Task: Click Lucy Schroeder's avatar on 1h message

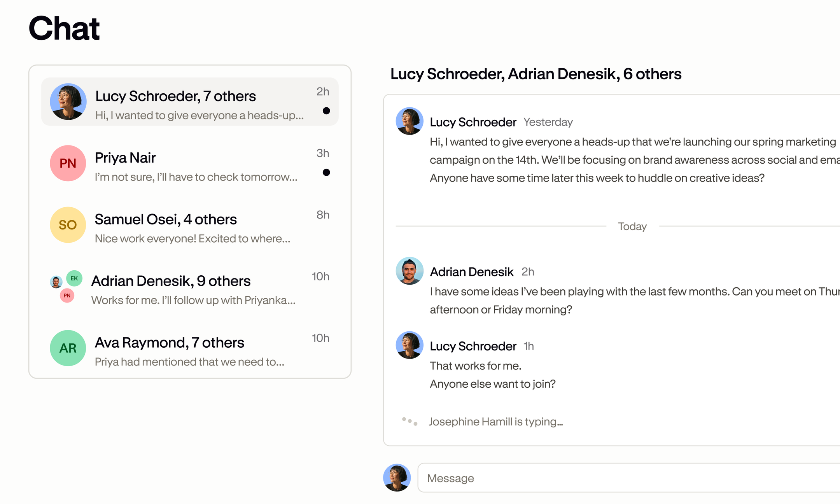Action: point(409,345)
